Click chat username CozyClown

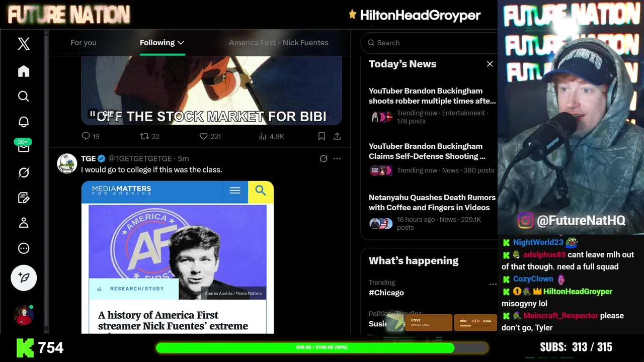[533, 279]
